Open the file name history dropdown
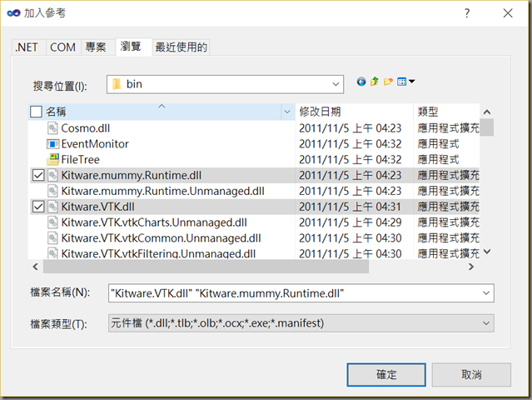532x400 pixels. point(486,293)
